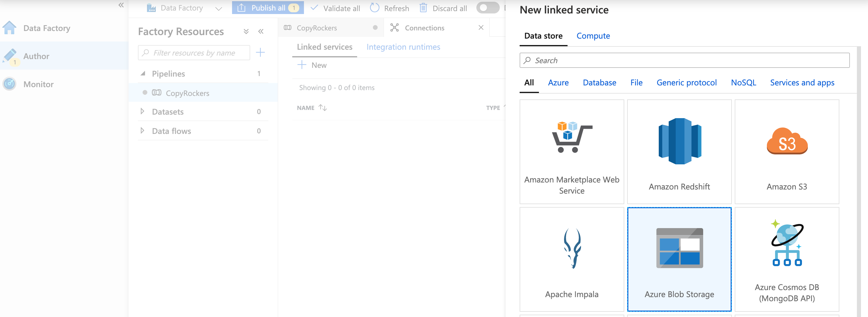Filter by Azure category
Screen dimensions: 868x317
point(558,83)
